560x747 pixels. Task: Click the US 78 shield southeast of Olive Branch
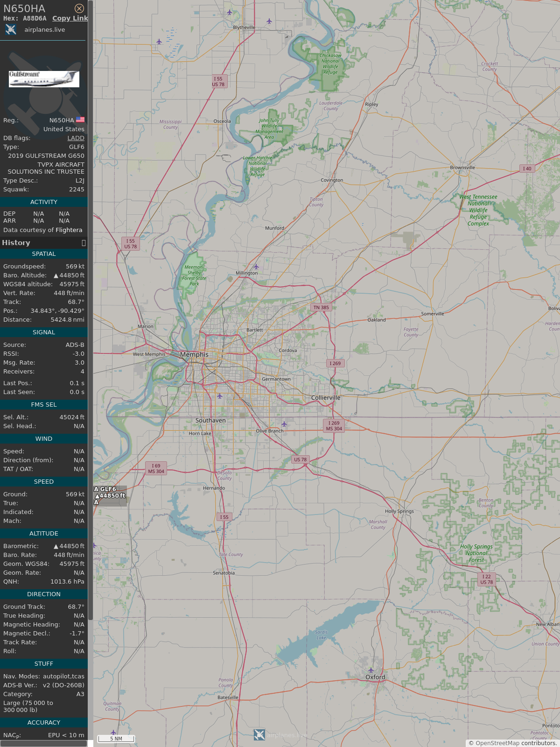coord(301,459)
